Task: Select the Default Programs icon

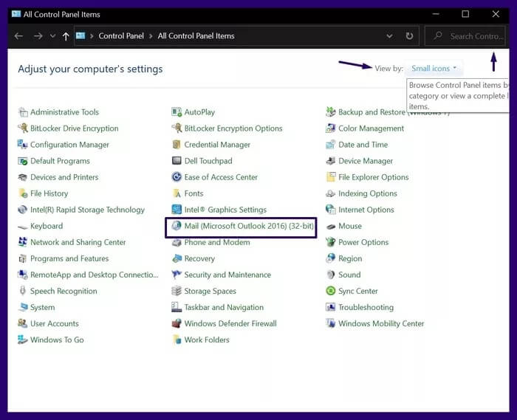Action: [23, 161]
